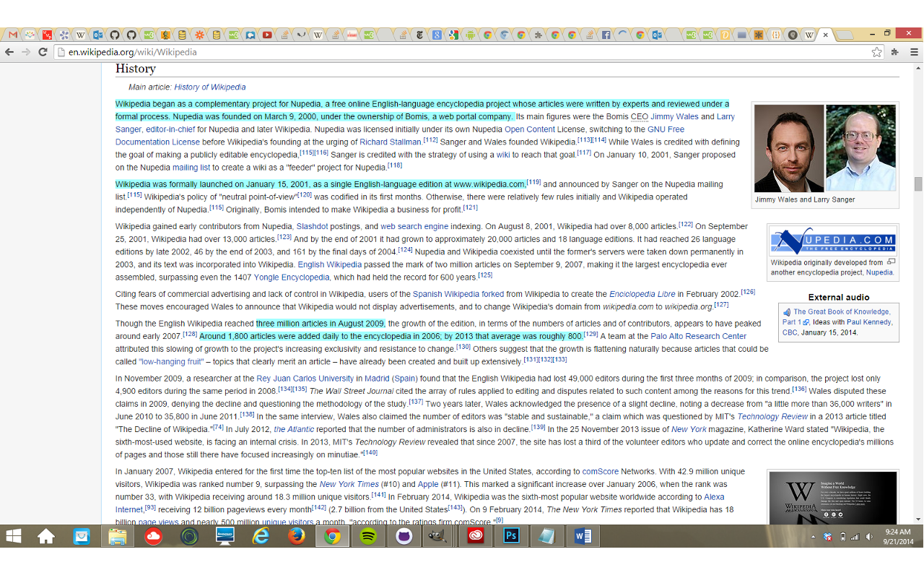Open citation reference [112]
This screenshot has height=578, width=924.
coord(430,139)
